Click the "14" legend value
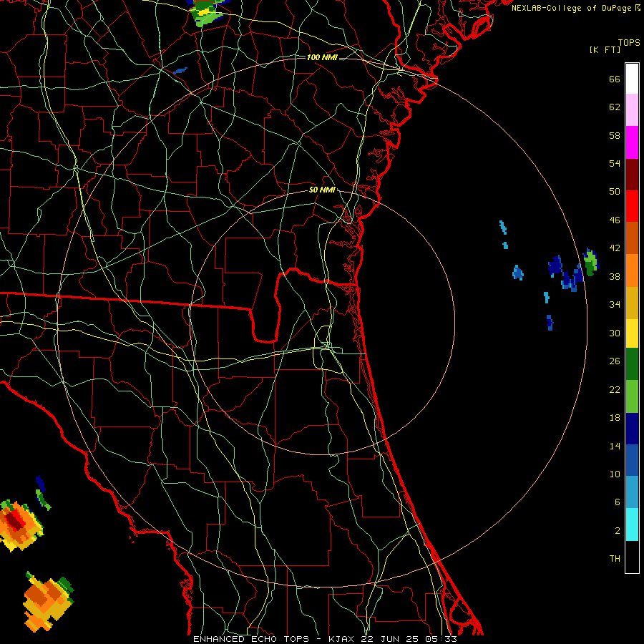This screenshot has width=644, height=644. (x=615, y=447)
